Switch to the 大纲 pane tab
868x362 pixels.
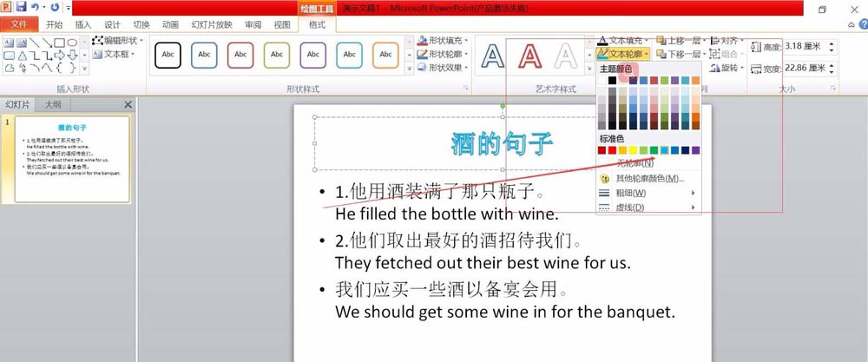(53, 105)
